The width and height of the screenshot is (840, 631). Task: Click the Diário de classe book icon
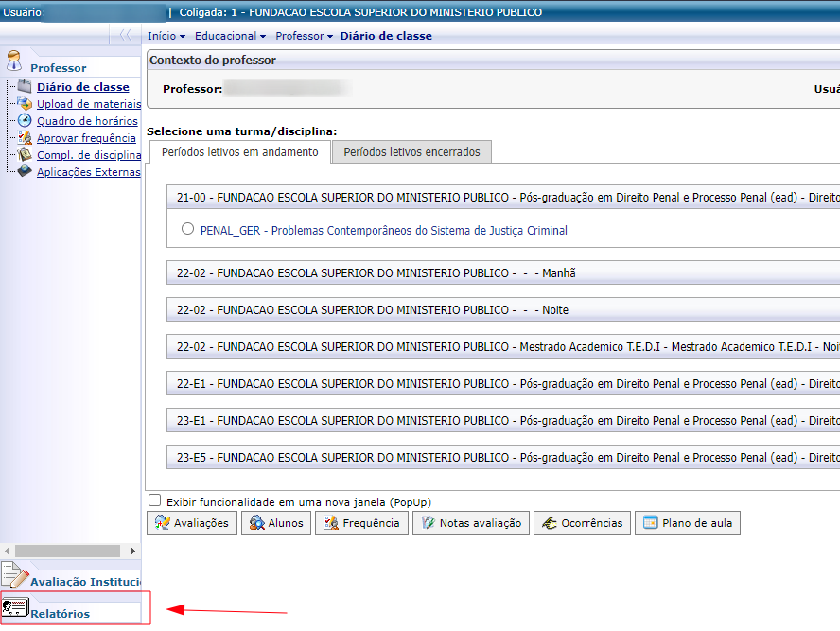pos(25,86)
